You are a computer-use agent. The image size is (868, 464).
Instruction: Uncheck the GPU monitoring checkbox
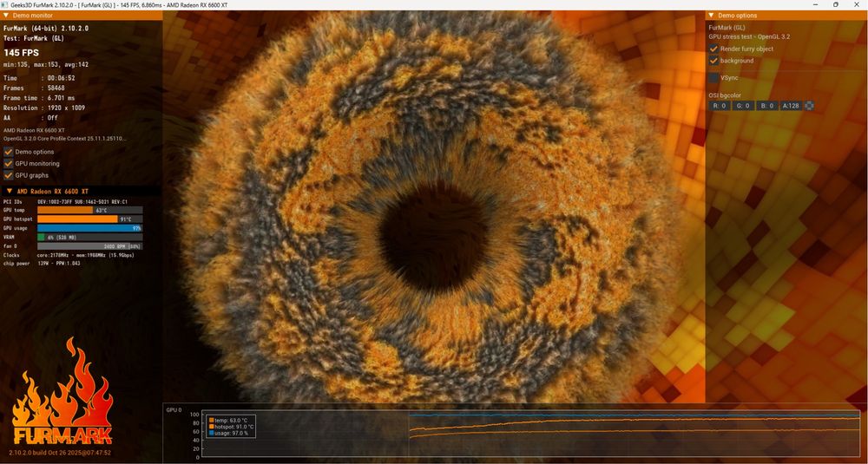pos(9,164)
